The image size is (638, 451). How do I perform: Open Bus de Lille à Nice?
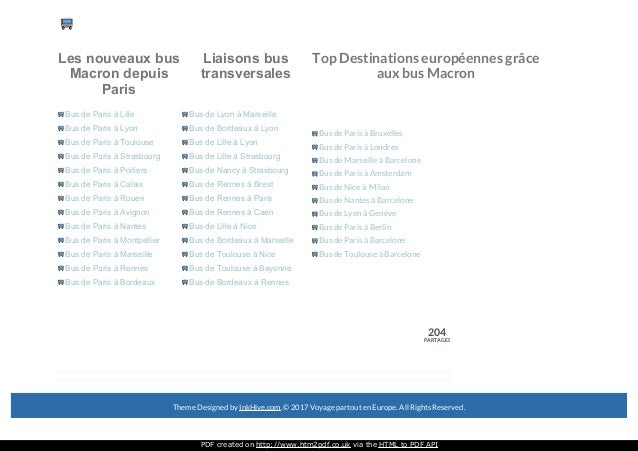click(x=223, y=226)
